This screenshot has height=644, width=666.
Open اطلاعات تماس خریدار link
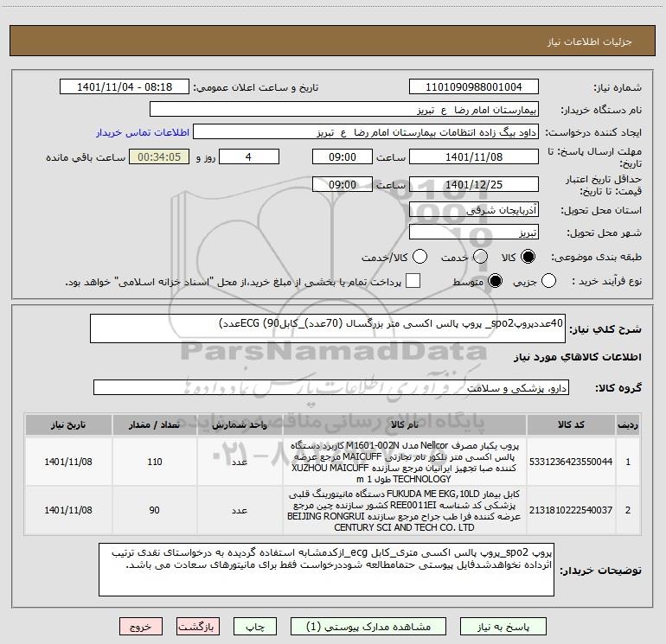pos(143,132)
